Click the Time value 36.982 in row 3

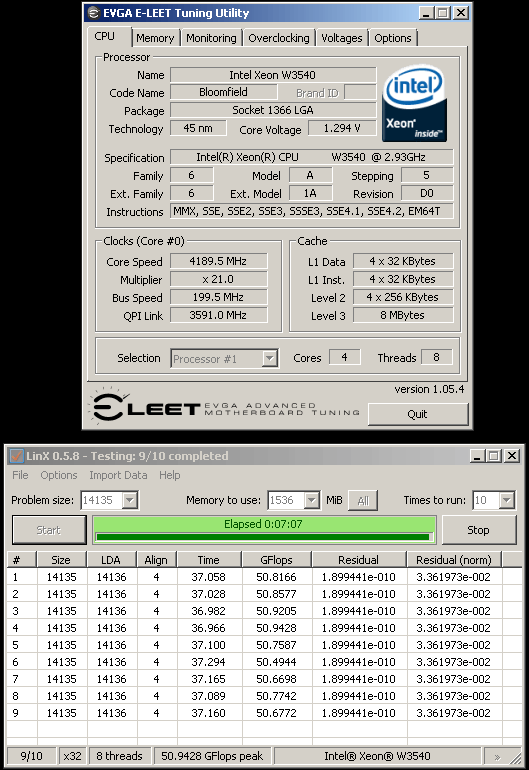[209, 611]
